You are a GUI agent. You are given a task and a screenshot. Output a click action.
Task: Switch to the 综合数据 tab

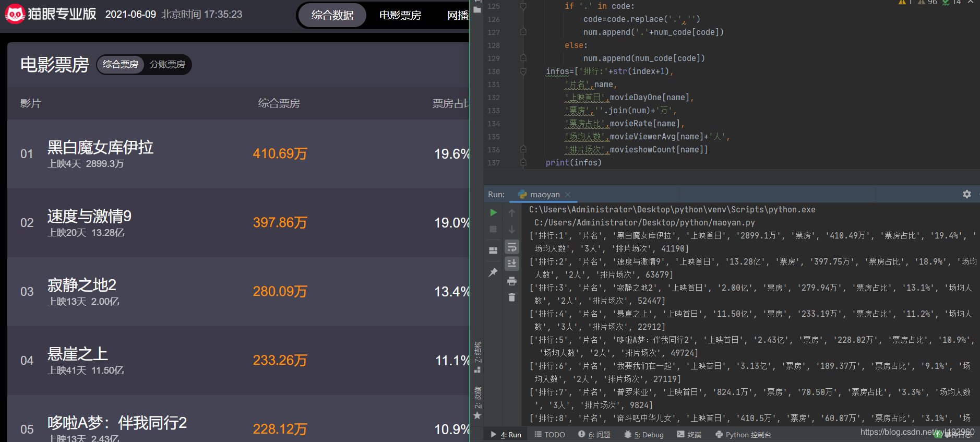tap(332, 15)
